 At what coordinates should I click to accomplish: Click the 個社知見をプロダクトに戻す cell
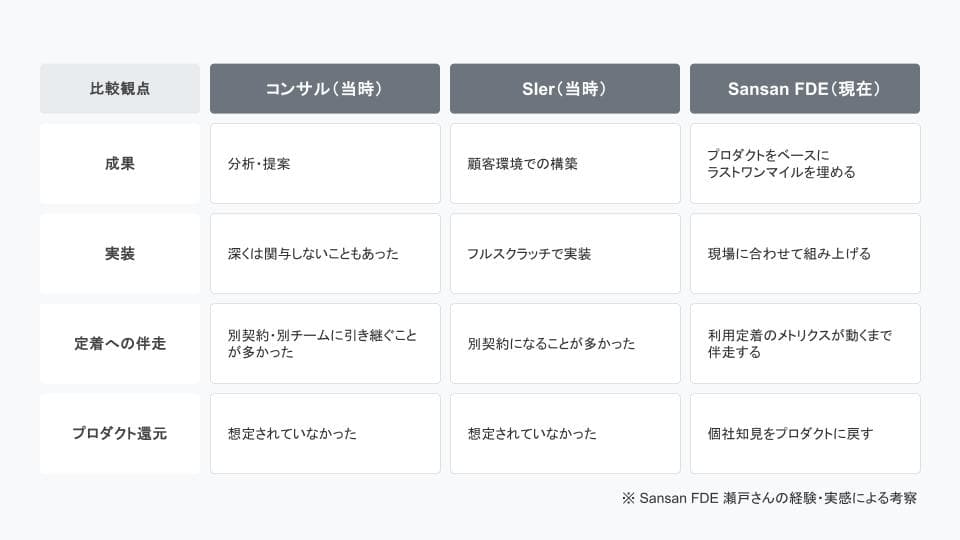pyautogui.click(x=805, y=433)
